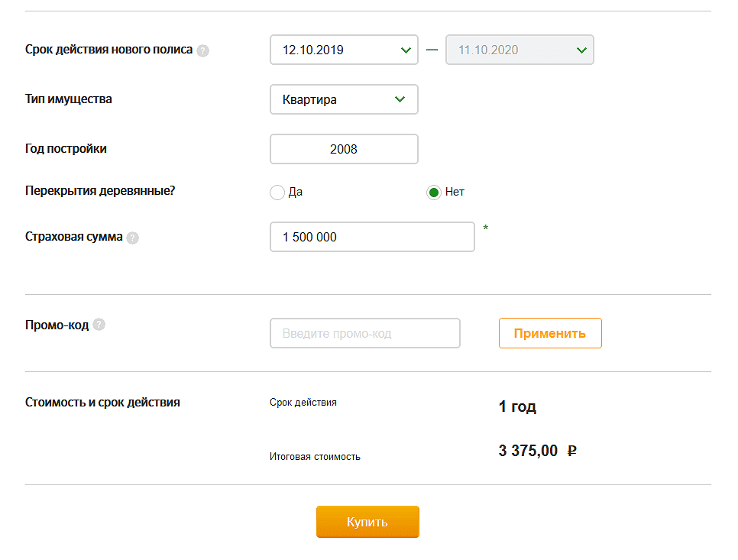Click the Перекрытия деревянные? label
The width and height of the screenshot is (738, 560).
[100, 190]
